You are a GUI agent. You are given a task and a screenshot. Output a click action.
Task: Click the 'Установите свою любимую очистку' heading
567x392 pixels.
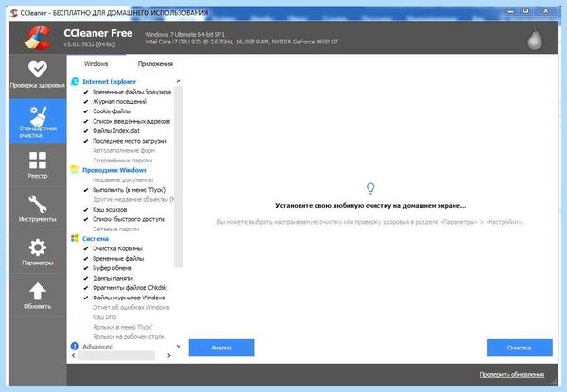[x=370, y=206]
